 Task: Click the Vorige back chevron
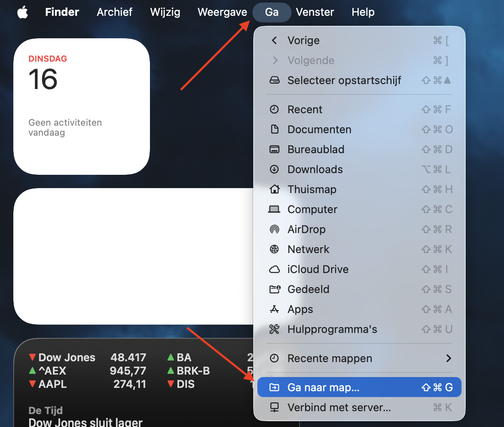pos(275,40)
